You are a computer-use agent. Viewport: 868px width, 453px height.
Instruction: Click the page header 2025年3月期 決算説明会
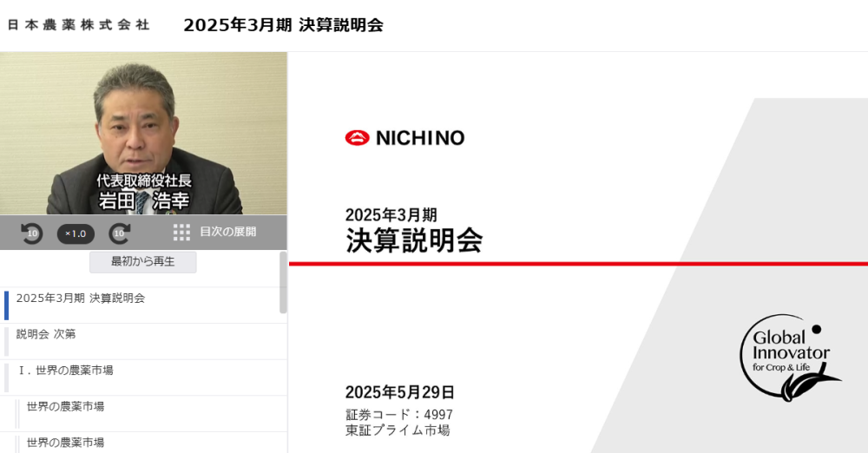[284, 25]
